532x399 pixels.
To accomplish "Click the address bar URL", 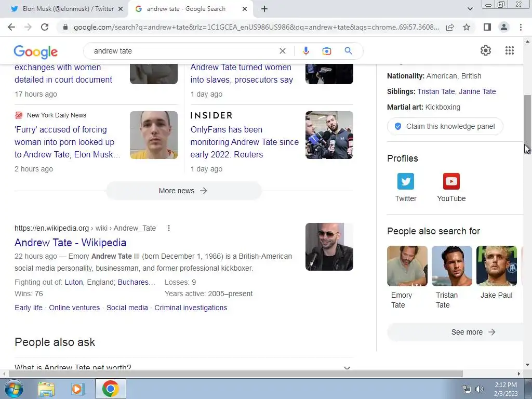I will (256, 27).
